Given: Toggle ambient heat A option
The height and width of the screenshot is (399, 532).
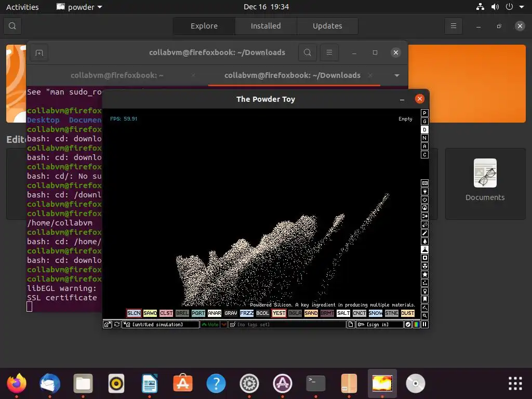Looking at the screenshot, I should pos(424,146).
